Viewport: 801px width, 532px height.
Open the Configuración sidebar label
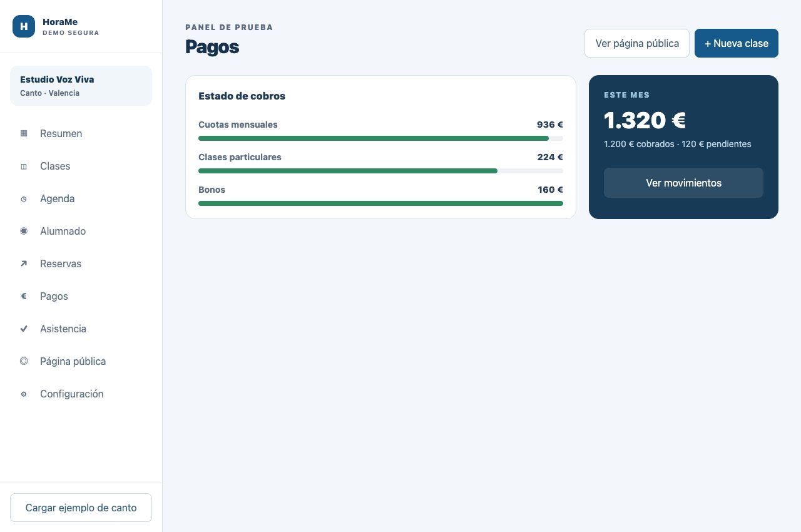tap(71, 394)
